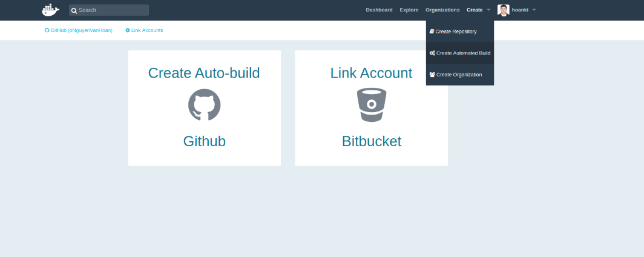
Task: Open the GitHub (oNguyenVanHoan) link
Action: (79, 30)
